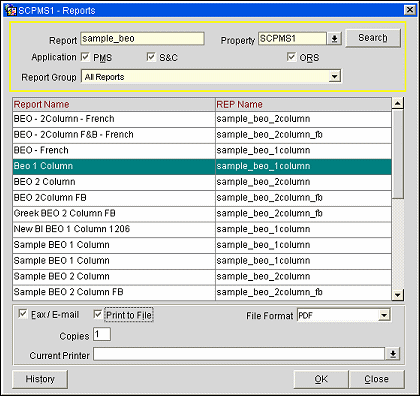Close the Reports window with X
This screenshot has width=420, height=396.
click(x=410, y=10)
